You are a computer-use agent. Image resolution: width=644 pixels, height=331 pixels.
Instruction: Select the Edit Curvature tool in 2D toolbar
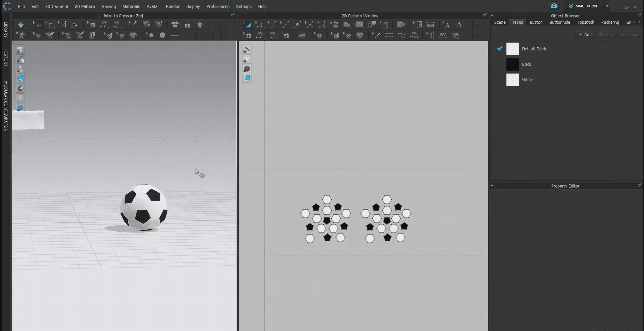[272, 25]
